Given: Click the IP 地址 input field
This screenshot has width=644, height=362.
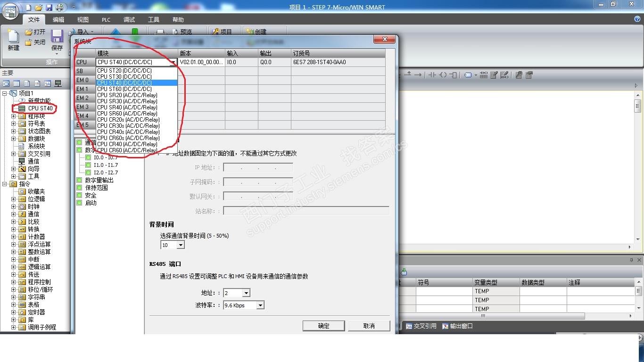Looking at the screenshot, I should 258,167.
